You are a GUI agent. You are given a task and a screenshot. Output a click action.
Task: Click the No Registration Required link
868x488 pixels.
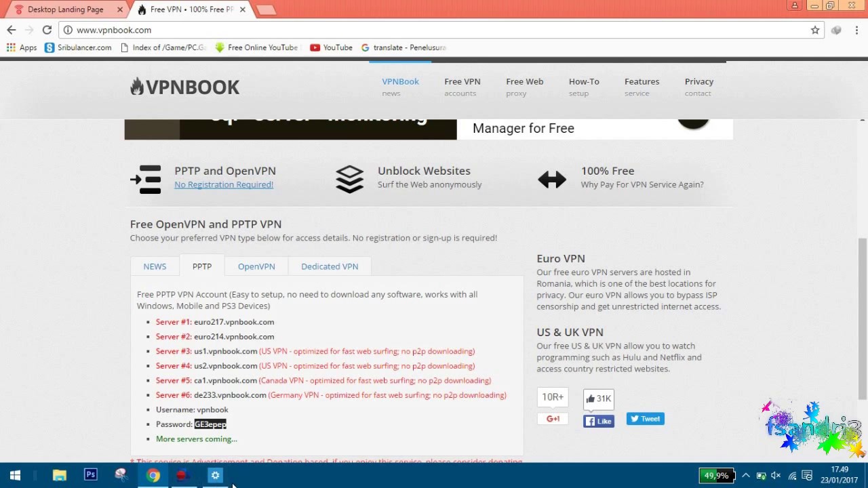tap(224, 184)
